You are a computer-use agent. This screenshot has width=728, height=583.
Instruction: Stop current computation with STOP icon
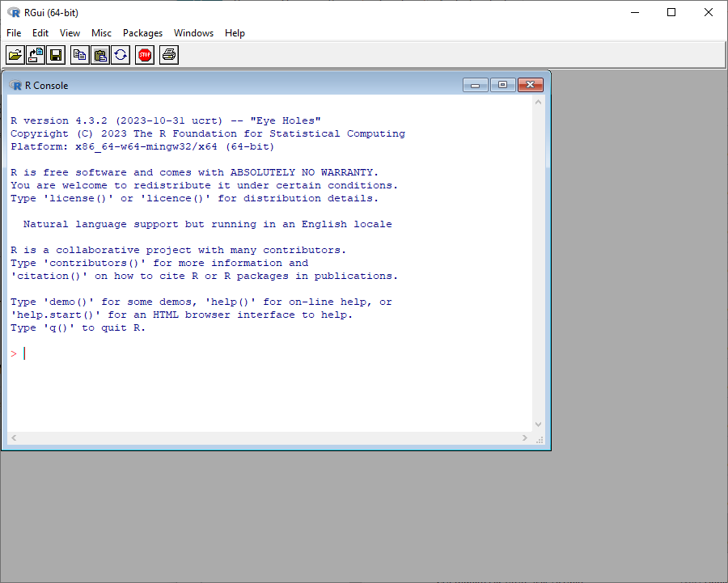click(145, 55)
